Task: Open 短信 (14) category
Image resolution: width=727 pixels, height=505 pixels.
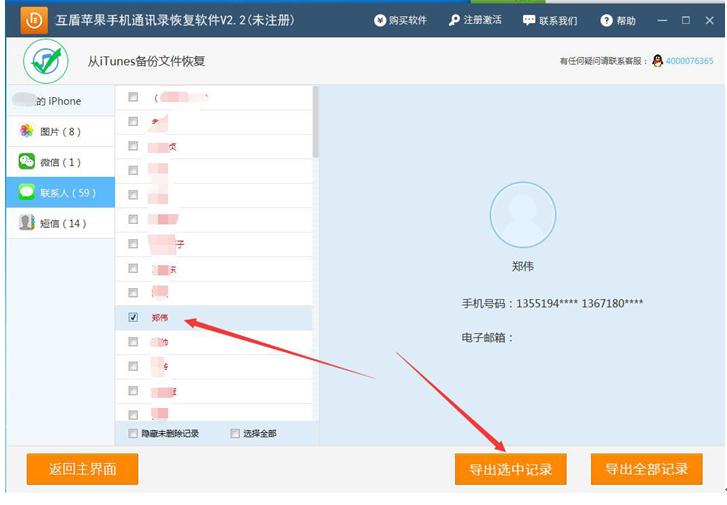Action: coord(61,224)
